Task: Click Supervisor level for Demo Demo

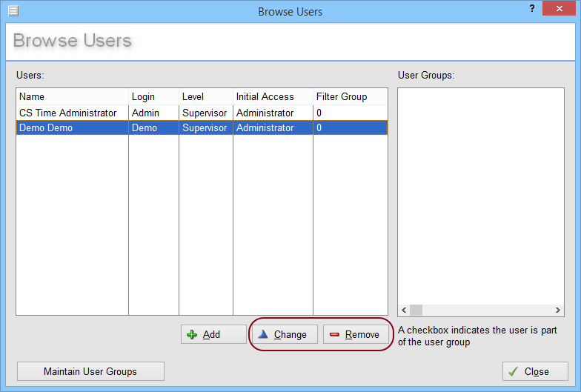Action: (205, 127)
